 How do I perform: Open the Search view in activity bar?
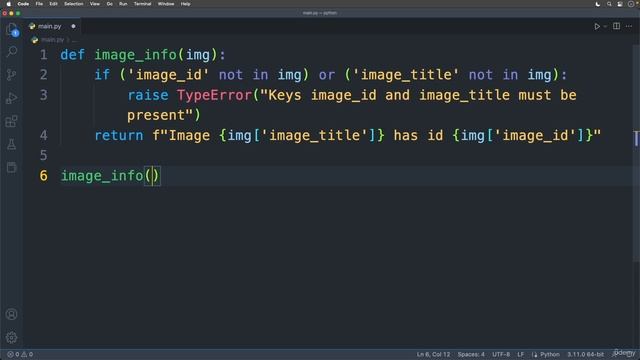(12, 51)
